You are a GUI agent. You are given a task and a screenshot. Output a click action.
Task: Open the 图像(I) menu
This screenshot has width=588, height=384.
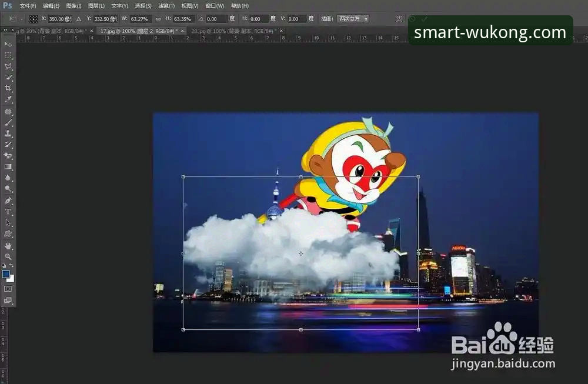73,6
